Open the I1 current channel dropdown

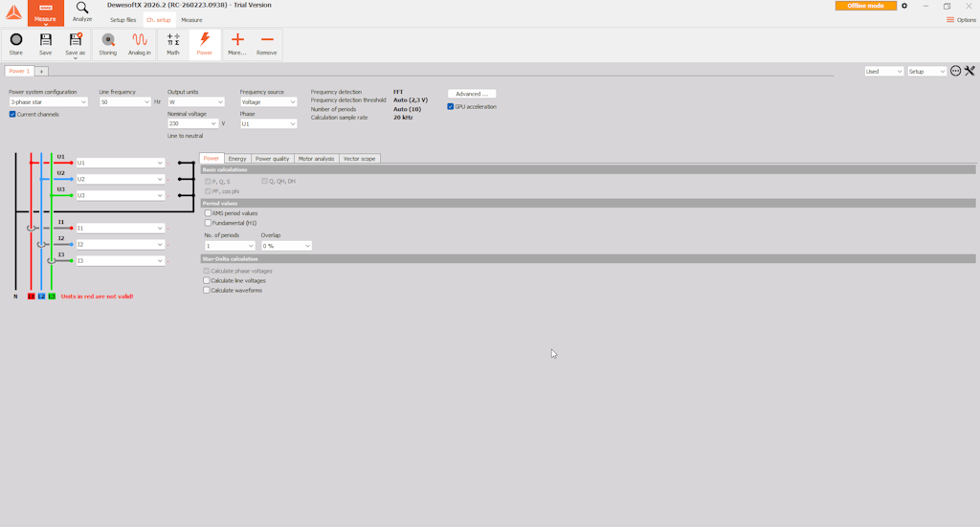(x=120, y=228)
